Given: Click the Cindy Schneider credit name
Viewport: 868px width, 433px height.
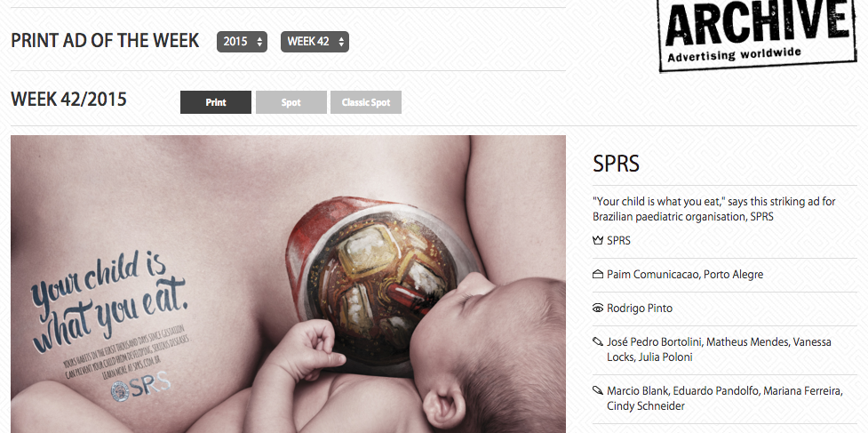Looking at the screenshot, I should pyautogui.click(x=646, y=405).
